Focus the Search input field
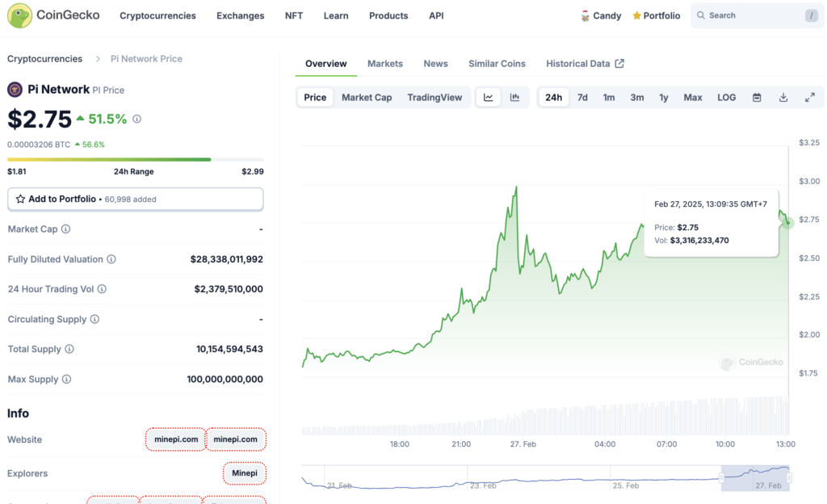The height and width of the screenshot is (504, 827). (757, 16)
